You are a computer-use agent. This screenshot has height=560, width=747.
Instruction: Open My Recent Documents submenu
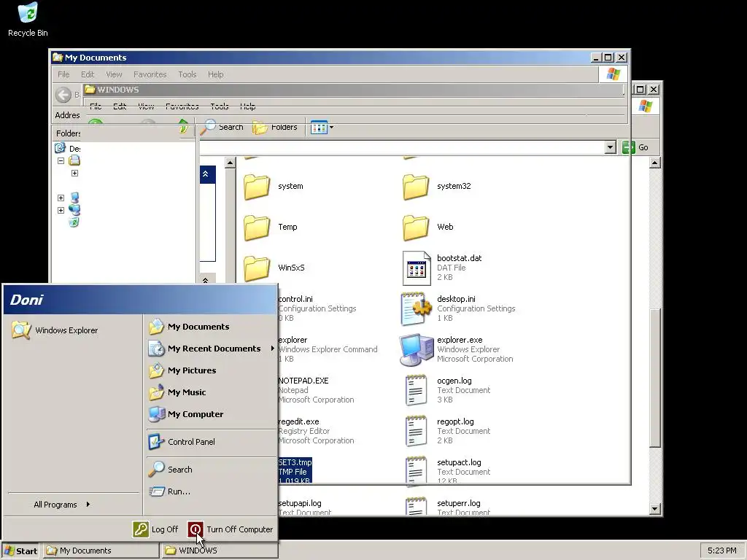click(x=211, y=349)
